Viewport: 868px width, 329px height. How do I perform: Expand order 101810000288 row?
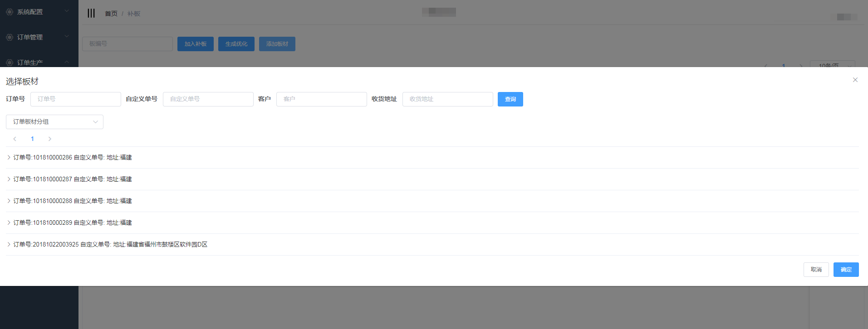[9, 201]
